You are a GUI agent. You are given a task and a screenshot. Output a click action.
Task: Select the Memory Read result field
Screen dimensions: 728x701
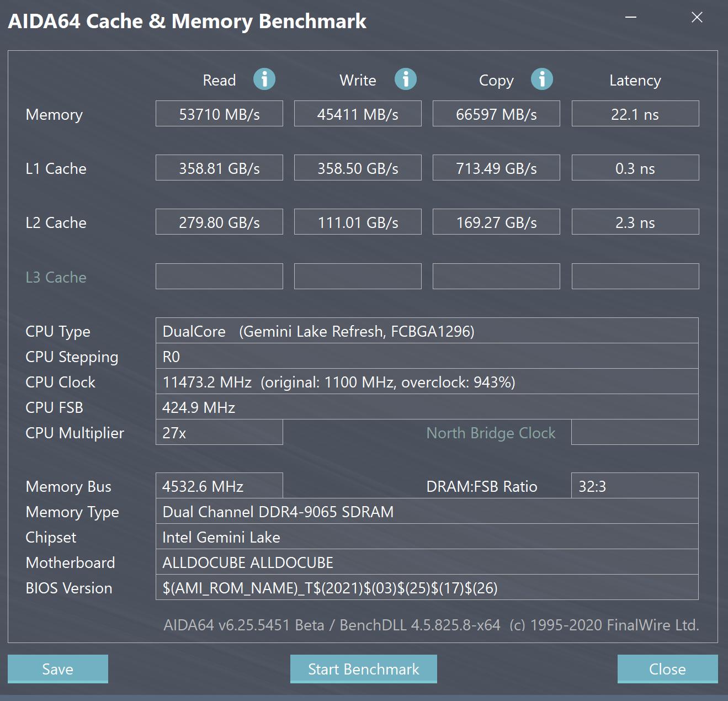(x=219, y=114)
